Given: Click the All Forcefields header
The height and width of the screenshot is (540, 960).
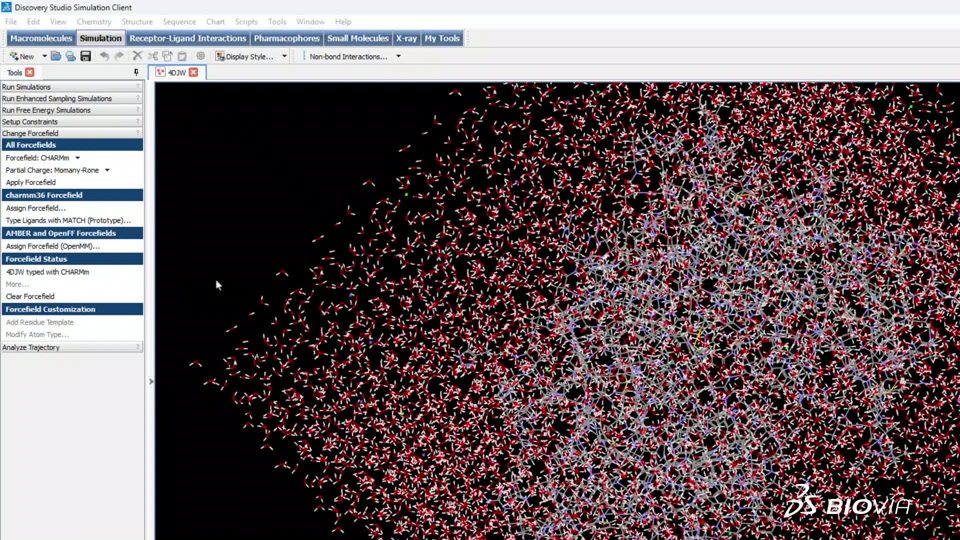Looking at the screenshot, I should pos(72,145).
